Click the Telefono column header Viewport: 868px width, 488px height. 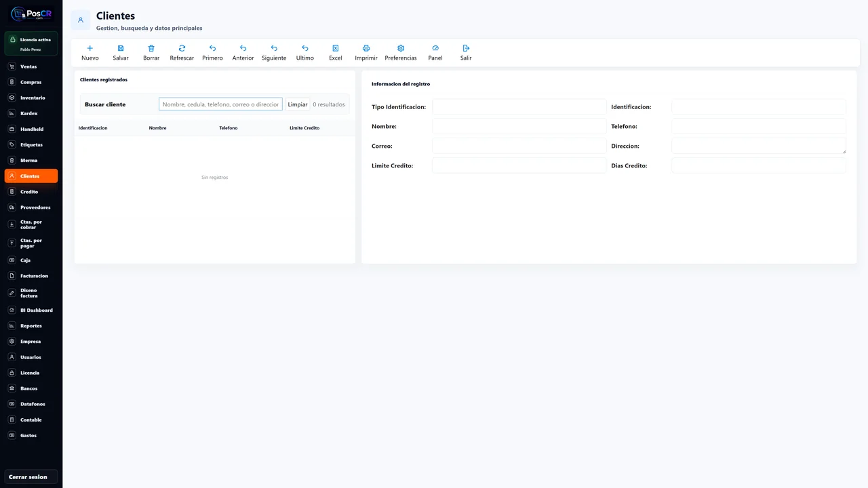coord(229,128)
